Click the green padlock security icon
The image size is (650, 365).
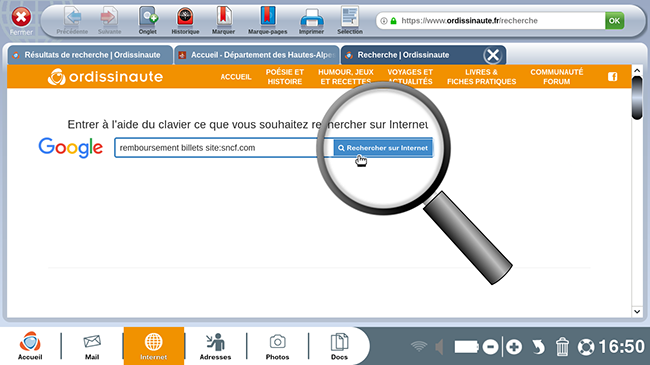[x=393, y=21]
